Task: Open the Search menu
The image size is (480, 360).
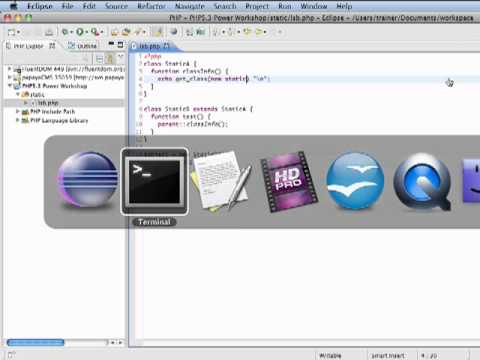Action: [x=225, y=6]
